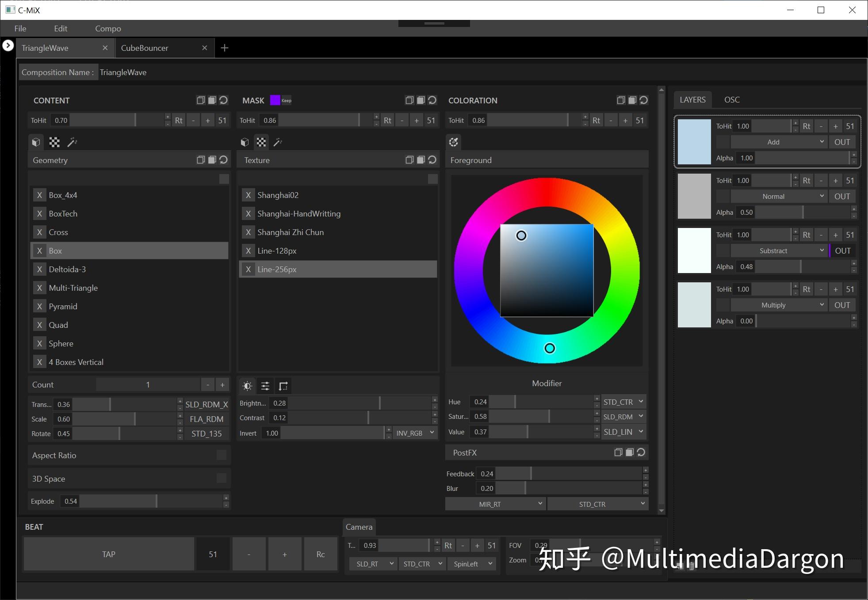Viewport: 868px width, 600px height.
Task: Select the brightness adjustment icon in Texture panel
Action: pos(247,386)
